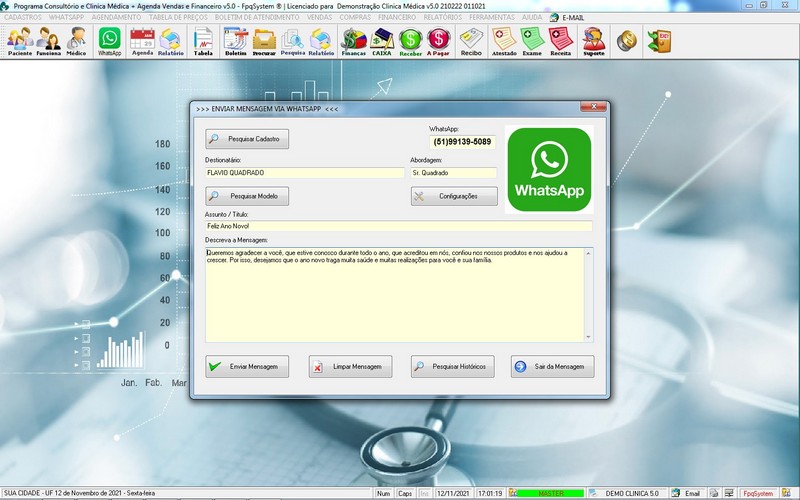Viewport: 800px width, 500px height.
Task: Click the 12/11/2021 date in status bar
Action: [x=453, y=493]
